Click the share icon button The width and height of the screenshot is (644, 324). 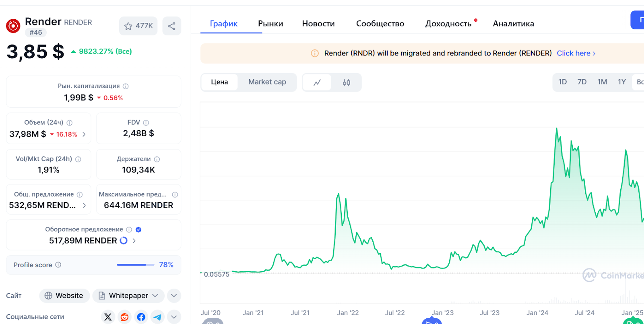[x=172, y=26]
